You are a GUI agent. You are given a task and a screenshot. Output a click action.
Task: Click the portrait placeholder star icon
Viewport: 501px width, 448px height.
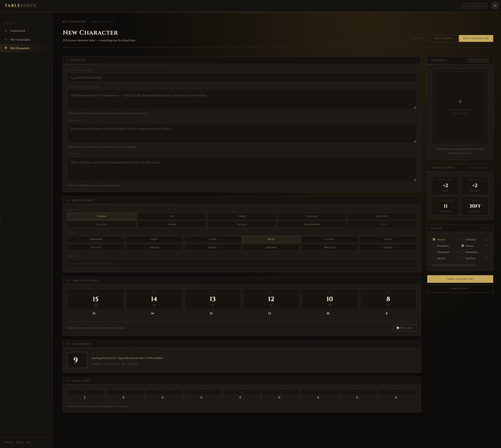[x=460, y=102]
